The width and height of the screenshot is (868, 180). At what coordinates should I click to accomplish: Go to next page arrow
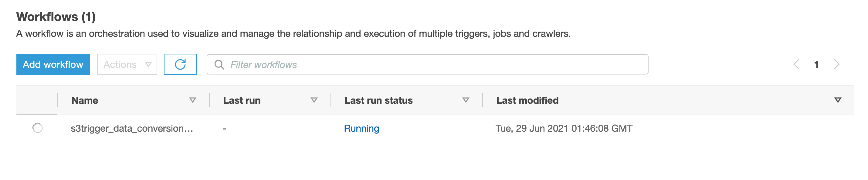(837, 64)
